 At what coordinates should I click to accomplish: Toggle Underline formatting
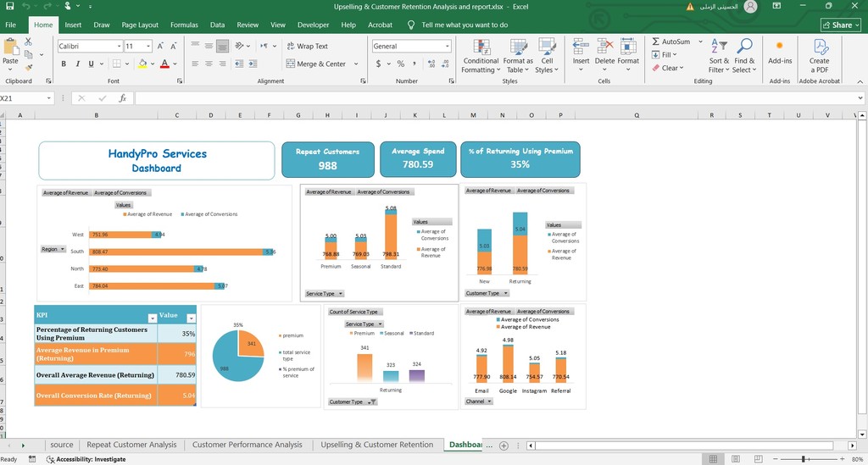[x=92, y=64]
